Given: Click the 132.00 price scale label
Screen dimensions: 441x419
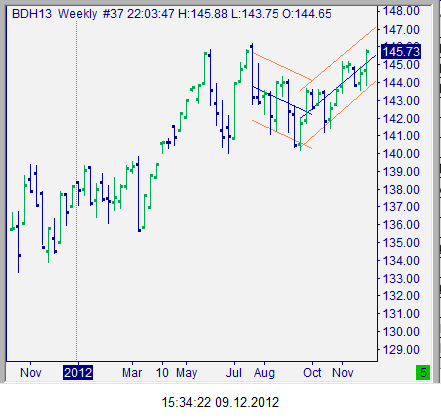Looking at the screenshot, I should (401, 296).
